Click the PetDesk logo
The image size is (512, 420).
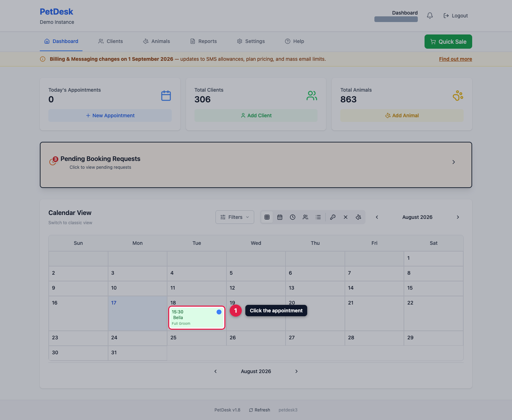57,12
